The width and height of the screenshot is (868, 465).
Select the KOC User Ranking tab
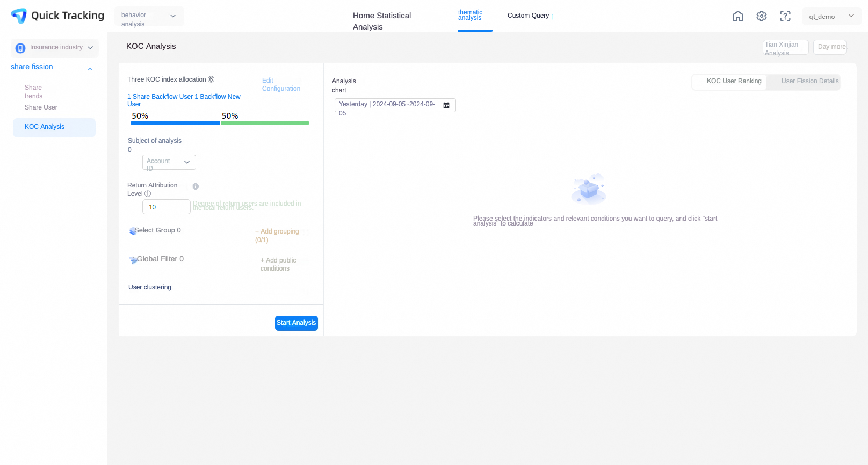pos(729,82)
